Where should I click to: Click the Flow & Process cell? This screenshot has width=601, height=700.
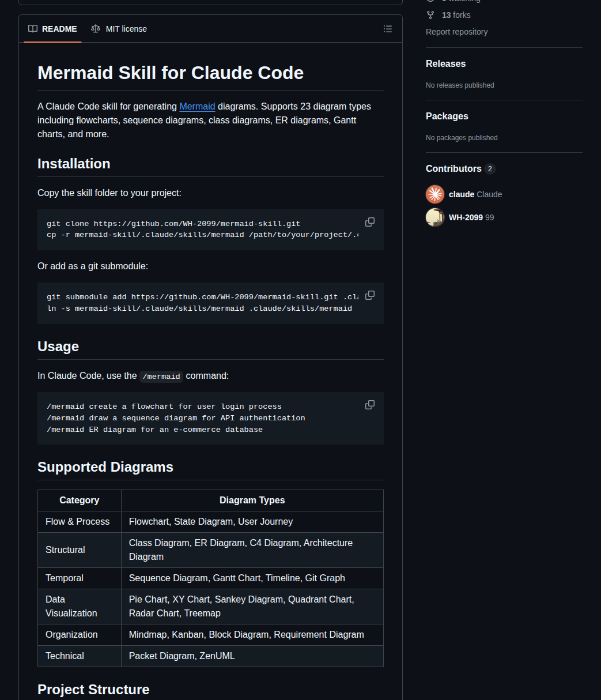(x=80, y=522)
